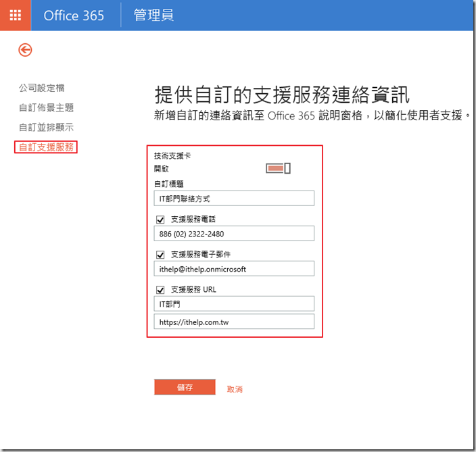Toggle the 技術支援卡 開啟 switch

pyautogui.click(x=278, y=168)
